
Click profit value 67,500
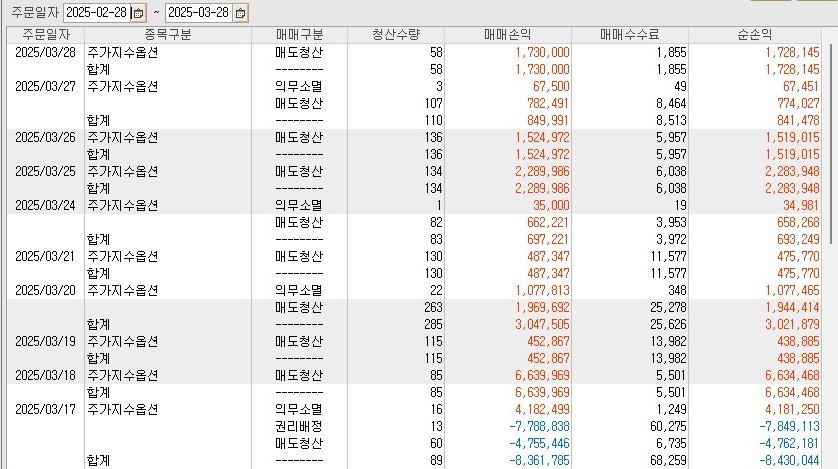point(551,87)
